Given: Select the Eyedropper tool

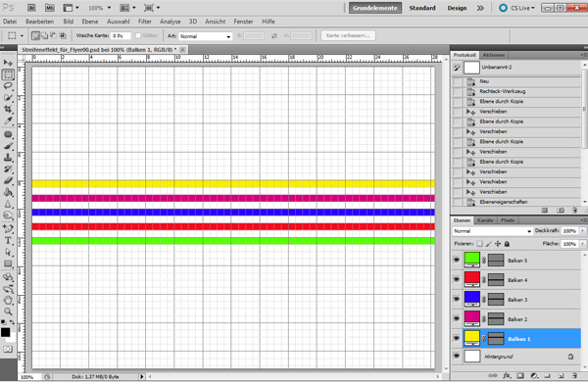Looking at the screenshot, I should 8,121.
